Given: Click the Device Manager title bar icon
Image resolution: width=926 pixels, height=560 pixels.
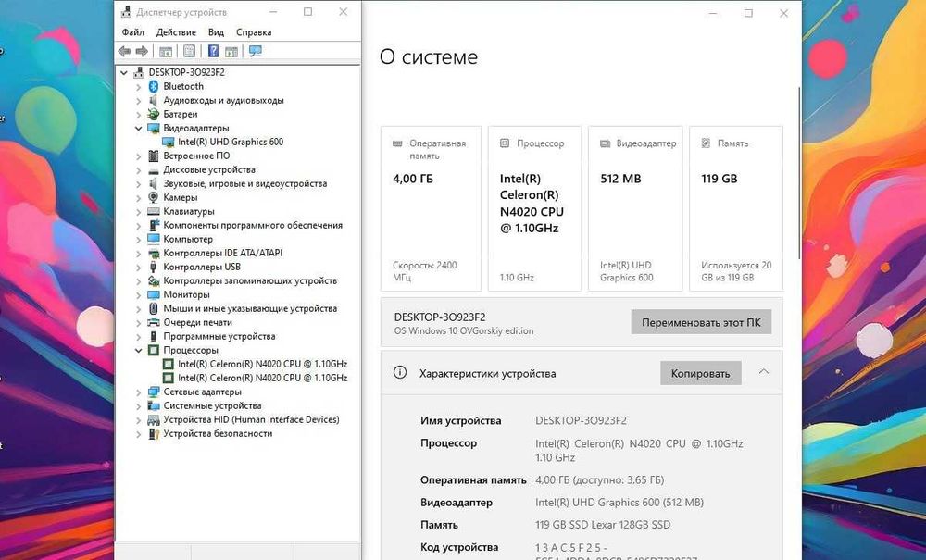Looking at the screenshot, I should click(126, 11).
